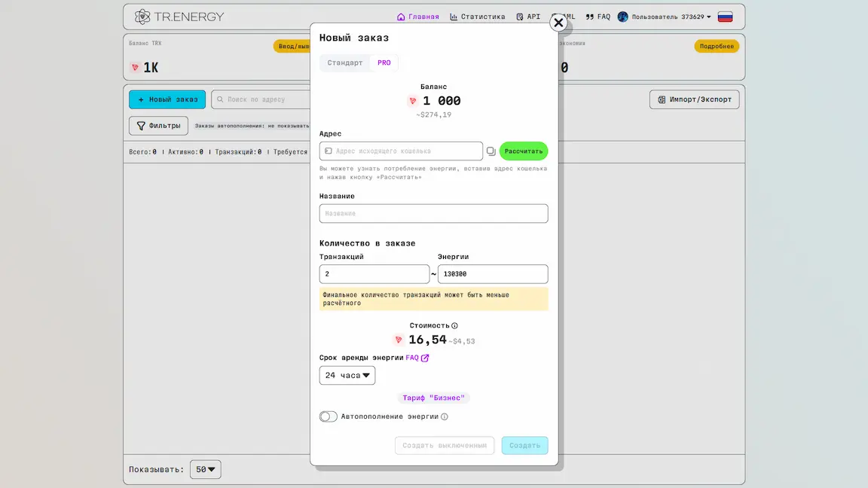868x488 pixels.
Task: Toggle Автопополнение энергии switch
Action: pos(329,416)
